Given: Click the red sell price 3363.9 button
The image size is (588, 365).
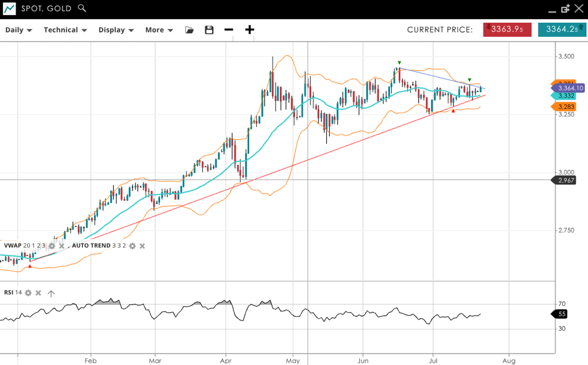Looking at the screenshot, I should coord(507,30).
